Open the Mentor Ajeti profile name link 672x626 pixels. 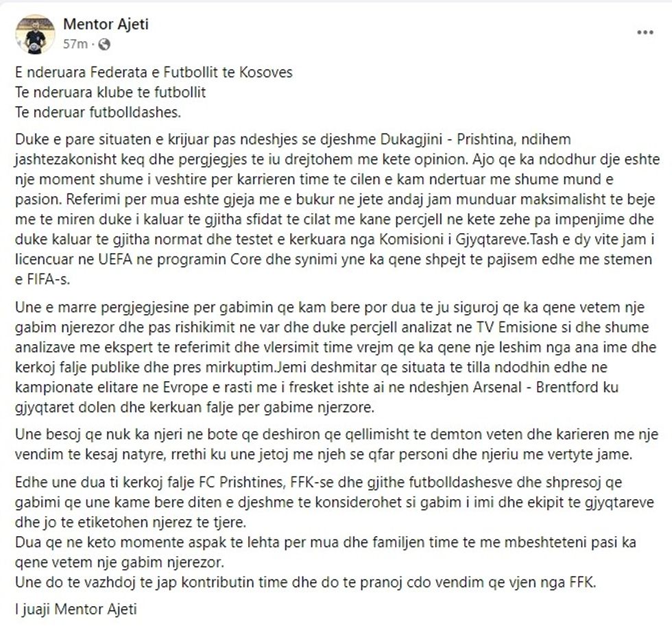coord(106,25)
